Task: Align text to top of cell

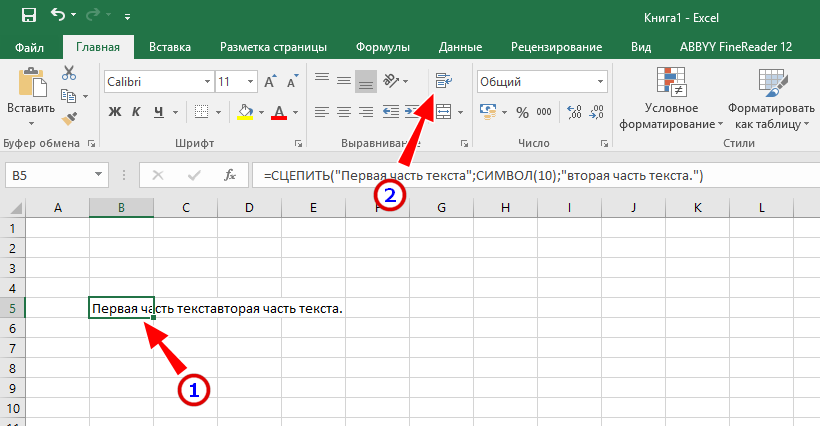Action: tap(322, 80)
